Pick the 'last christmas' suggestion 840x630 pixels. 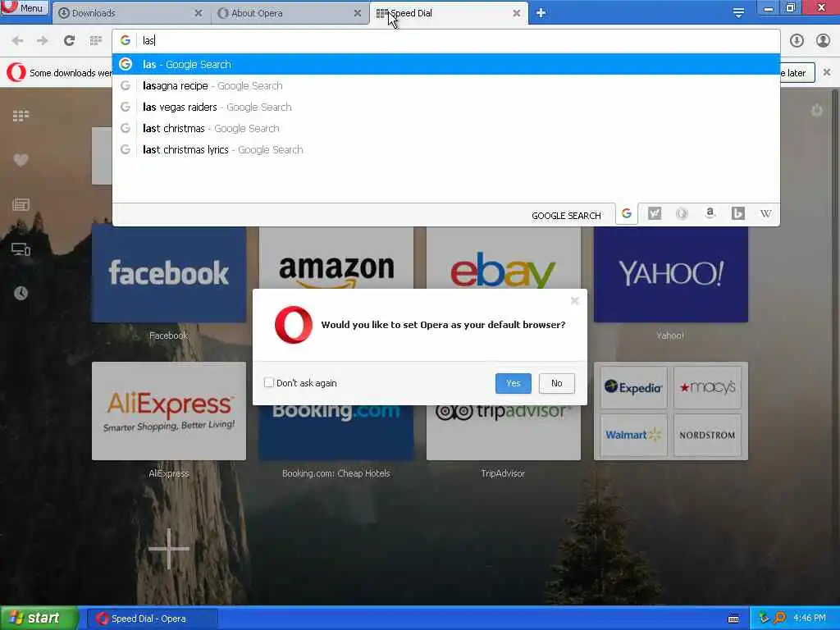[445, 129]
